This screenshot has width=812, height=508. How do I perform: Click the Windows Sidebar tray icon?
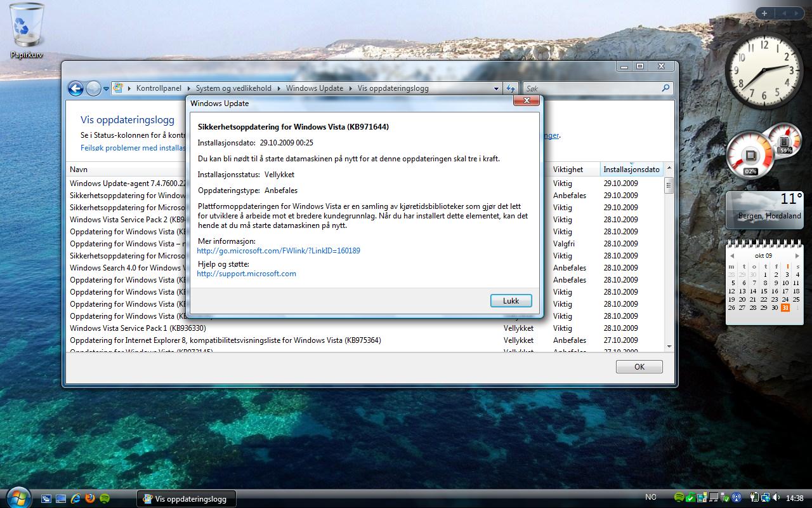click(702, 498)
